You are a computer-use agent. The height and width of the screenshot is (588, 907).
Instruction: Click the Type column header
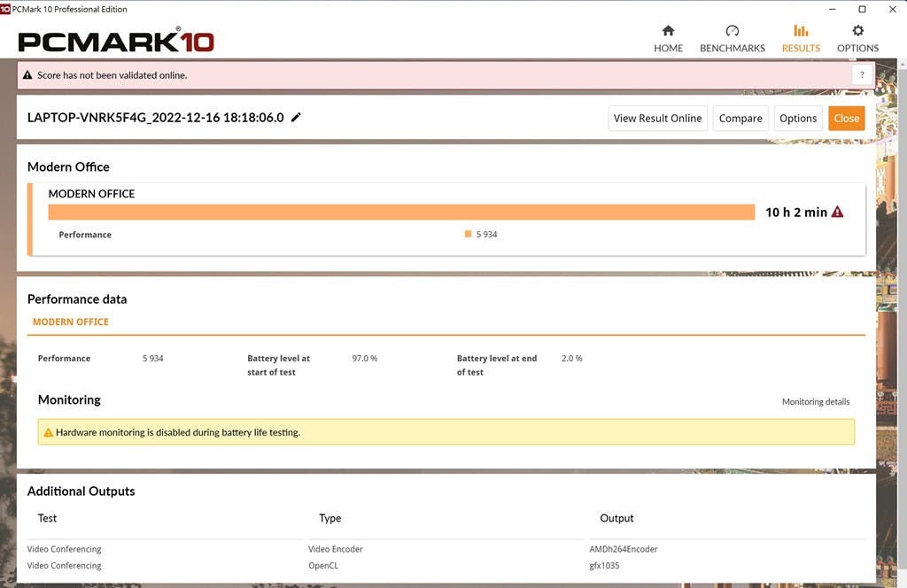[x=329, y=518]
